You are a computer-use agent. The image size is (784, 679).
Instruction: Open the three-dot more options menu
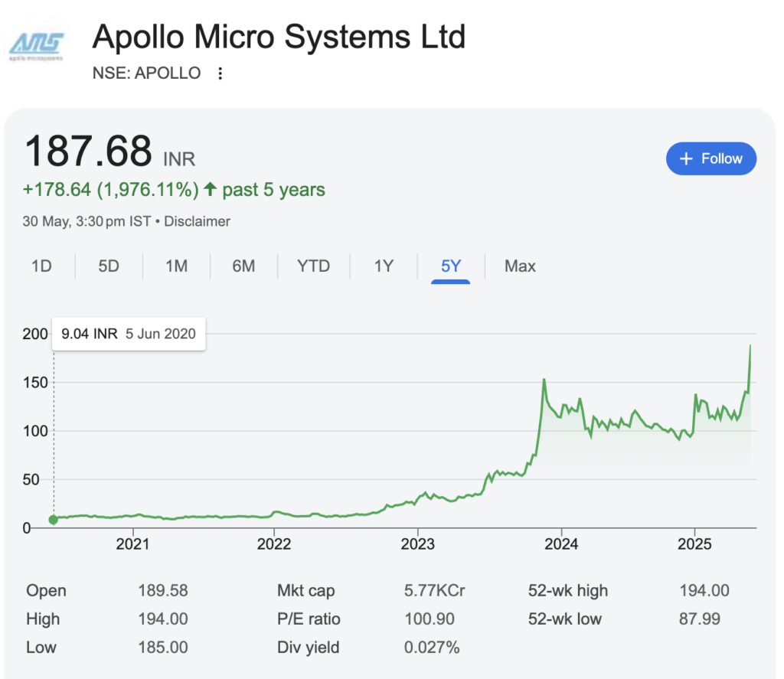[x=220, y=73]
